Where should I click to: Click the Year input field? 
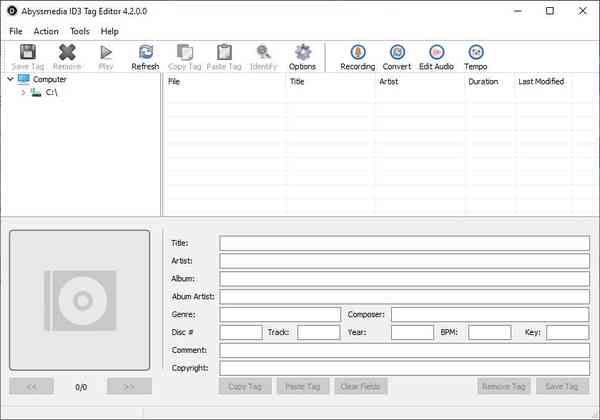click(x=412, y=332)
